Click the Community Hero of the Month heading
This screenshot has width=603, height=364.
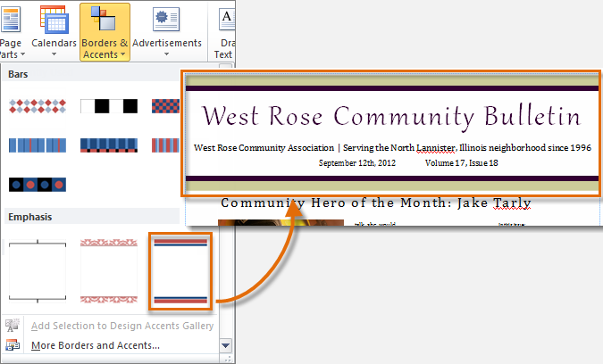376,203
